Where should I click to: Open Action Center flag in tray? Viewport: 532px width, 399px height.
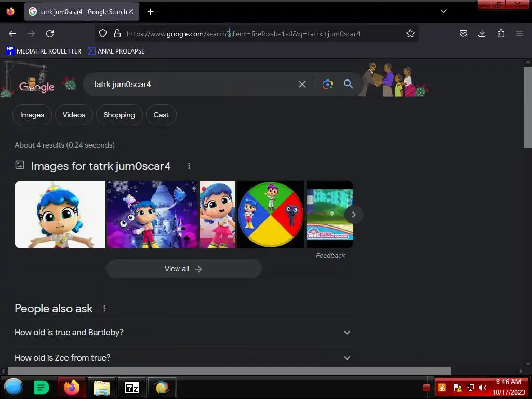[x=457, y=388]
